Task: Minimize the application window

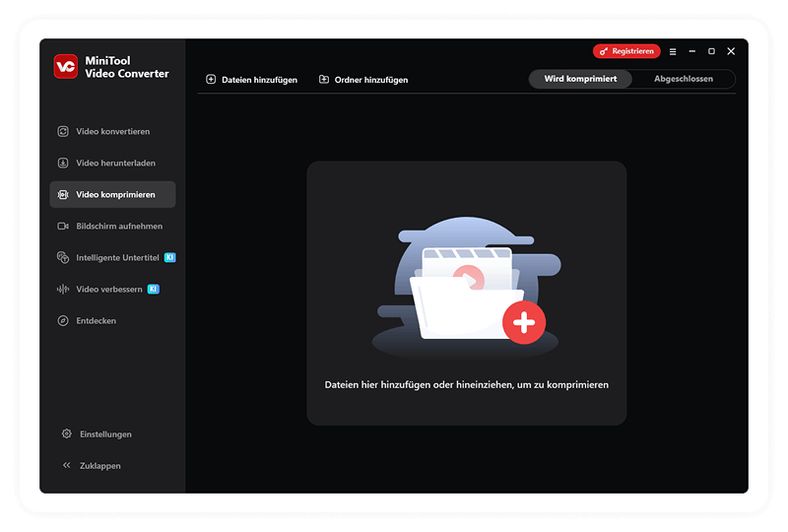Action: click(692, 51)
